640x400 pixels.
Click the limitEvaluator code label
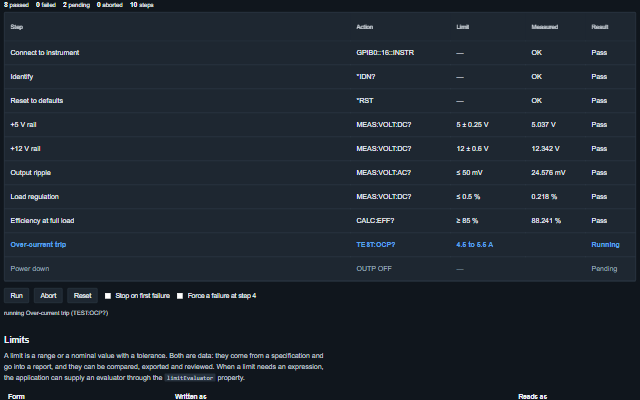190,378
